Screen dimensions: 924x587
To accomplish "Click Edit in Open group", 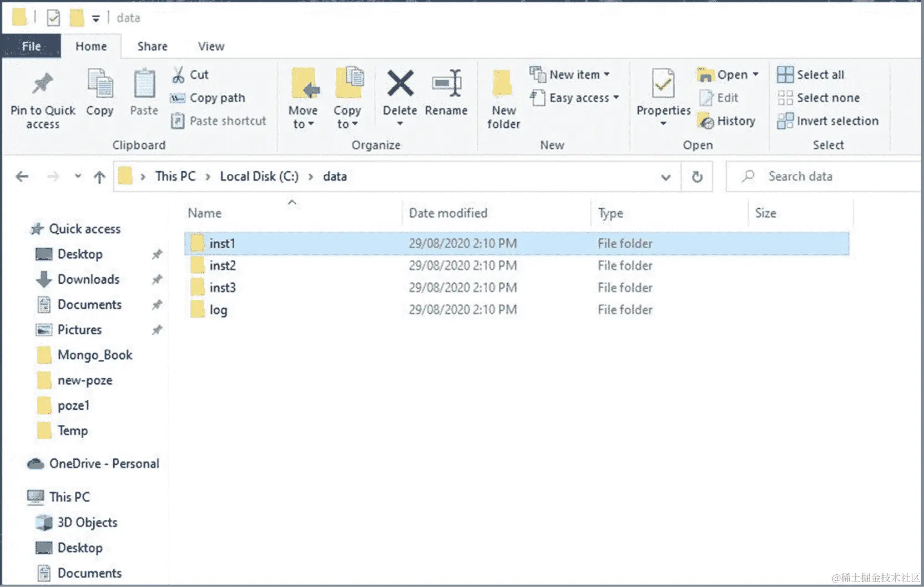I will [x=719, y=98].
